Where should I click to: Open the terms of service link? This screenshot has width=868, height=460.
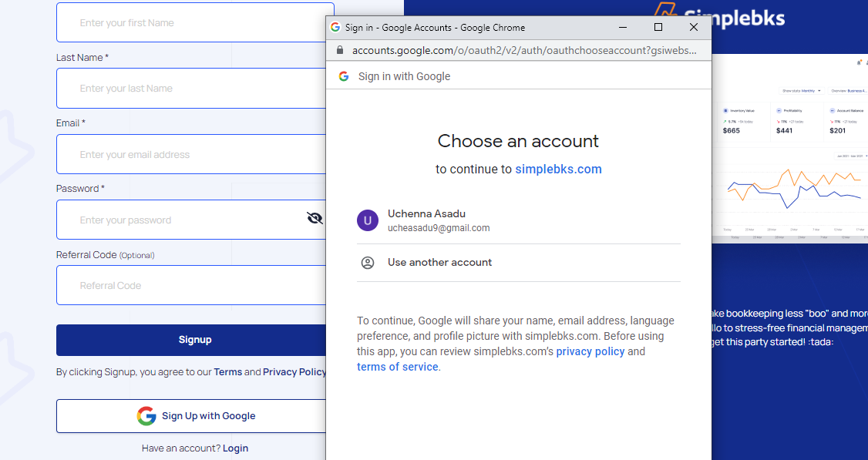(x=398, y=367)
